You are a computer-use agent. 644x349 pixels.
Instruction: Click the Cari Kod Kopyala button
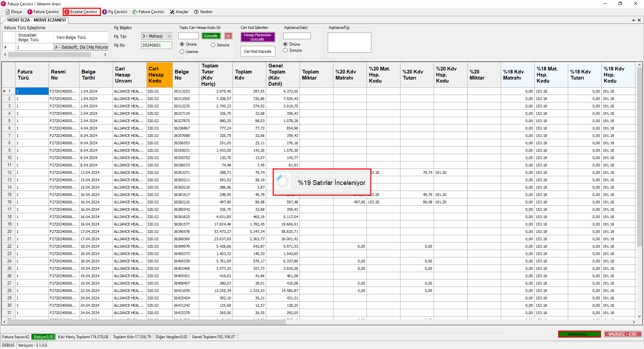click(x=258, y=51)
